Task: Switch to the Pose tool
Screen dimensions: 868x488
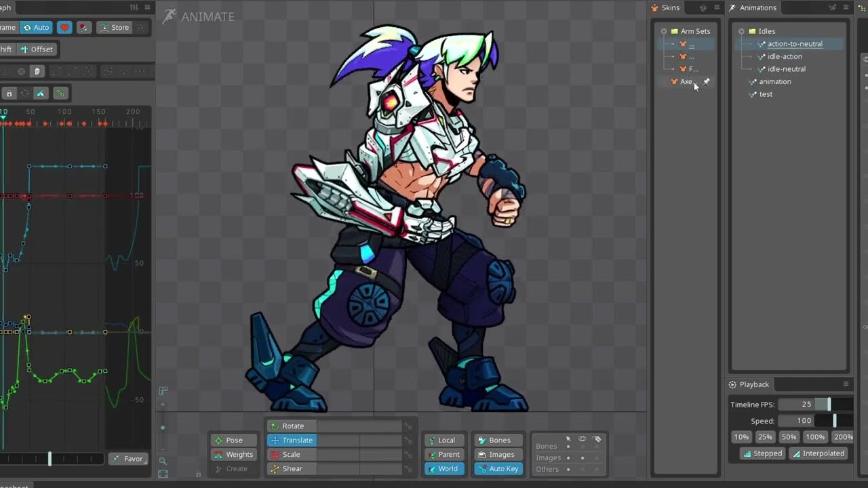Action: [x=233, y=440]
